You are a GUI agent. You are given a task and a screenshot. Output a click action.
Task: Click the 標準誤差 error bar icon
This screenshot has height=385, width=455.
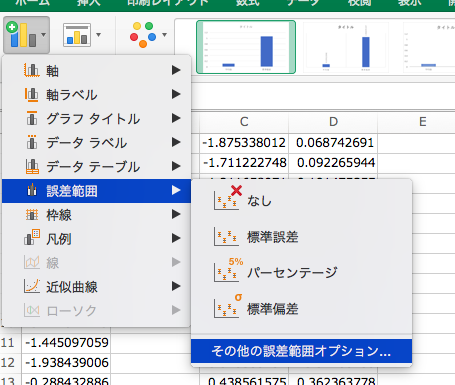[x=226, y=237]
